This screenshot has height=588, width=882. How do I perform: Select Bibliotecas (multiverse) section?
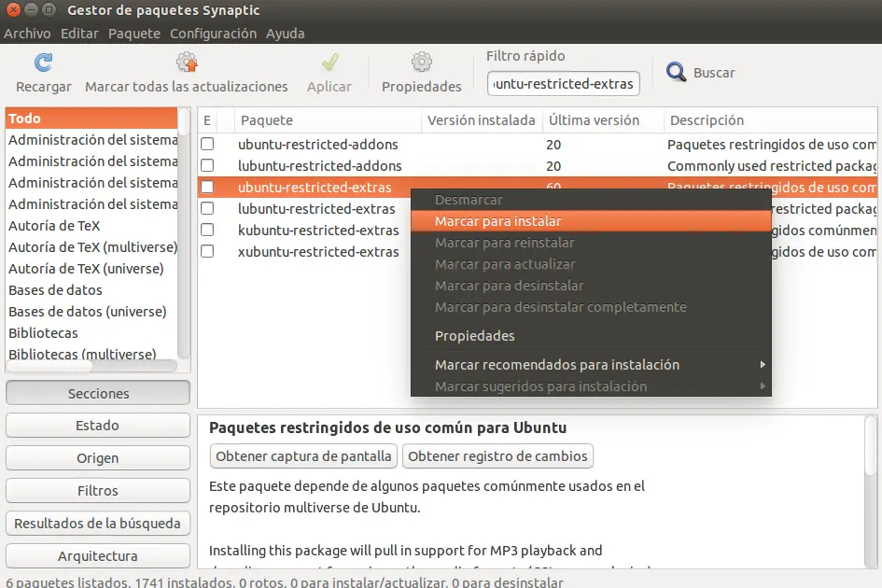(91, 354)
